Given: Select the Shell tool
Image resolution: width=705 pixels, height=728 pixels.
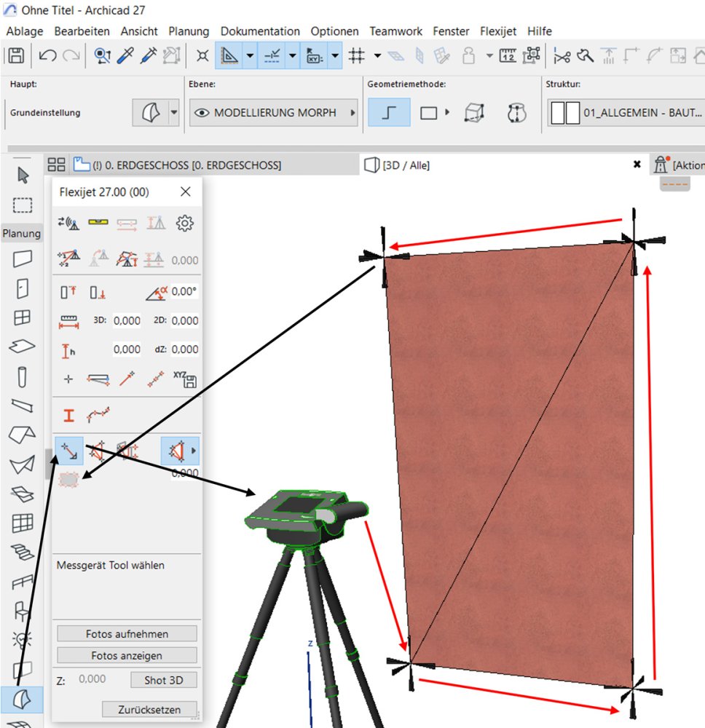Looking at the screenshot, I should [x=23, y=464].
